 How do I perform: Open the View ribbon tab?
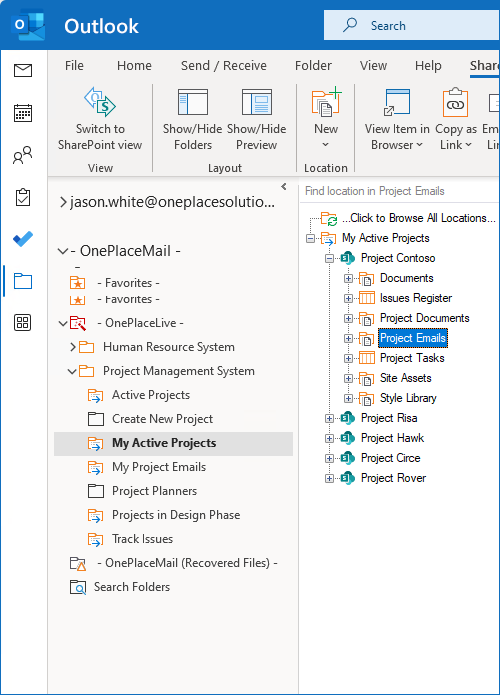coord(373,66)
